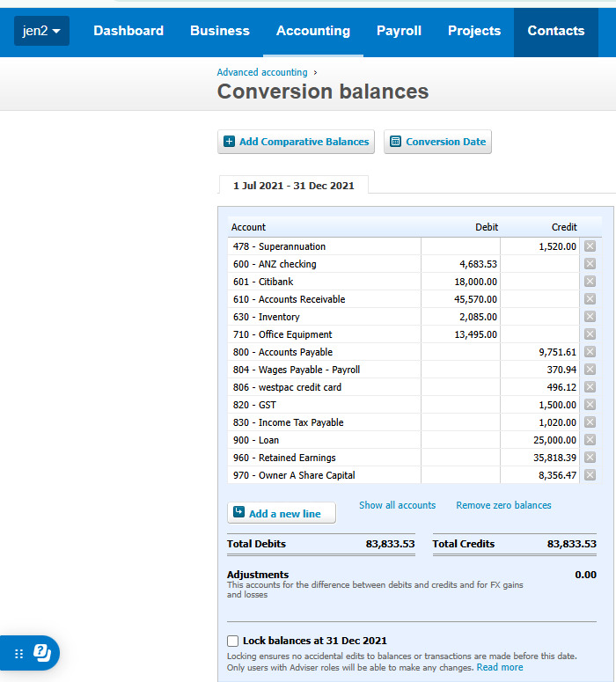Open the Payroll menu
The image size is (616, 682).
(399, 31)
